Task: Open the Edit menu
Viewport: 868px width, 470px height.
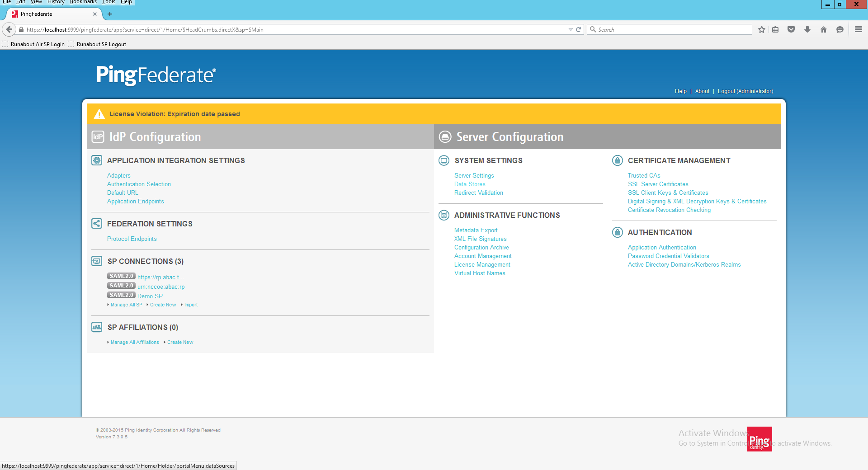Action: [x=21, y=2]
